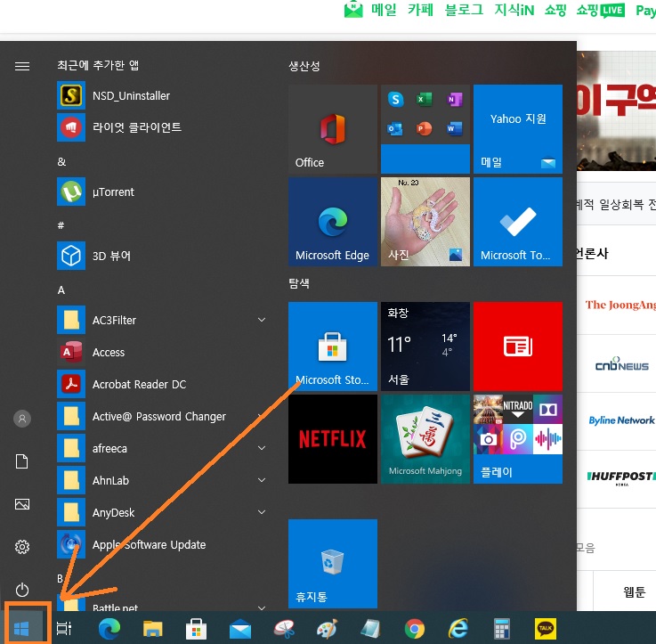
Task: Open the Mail app in the taskbar
Action: pos(240,630)
